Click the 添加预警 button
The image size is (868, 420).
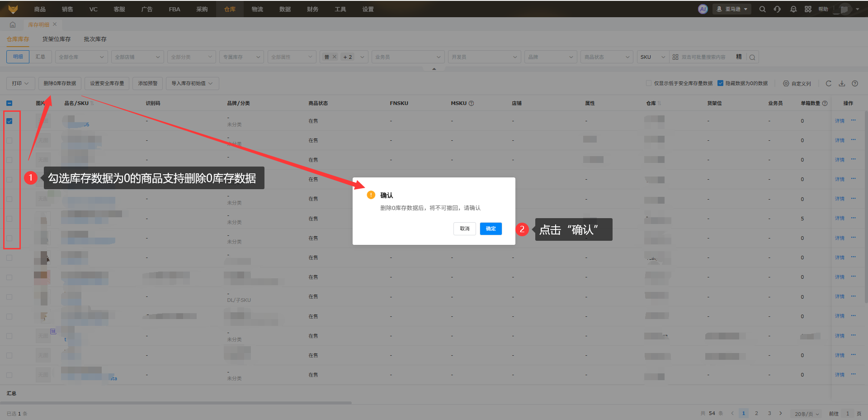coord(148,83)
